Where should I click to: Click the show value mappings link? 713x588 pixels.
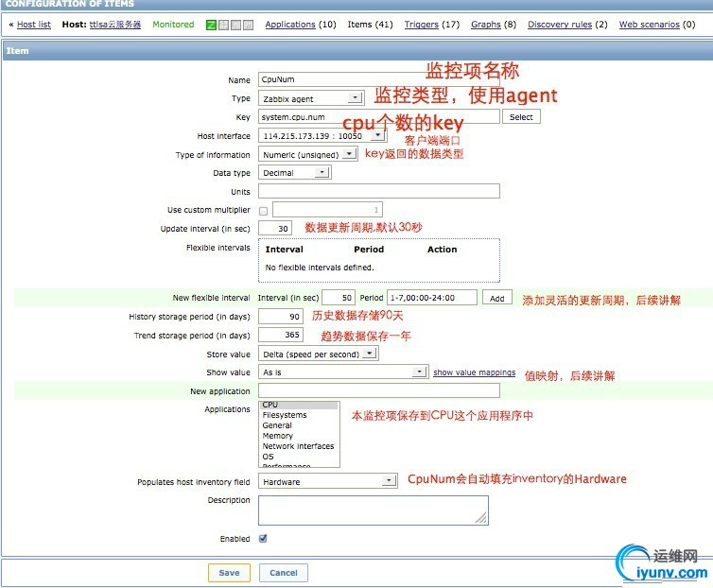tap(475, 372)
